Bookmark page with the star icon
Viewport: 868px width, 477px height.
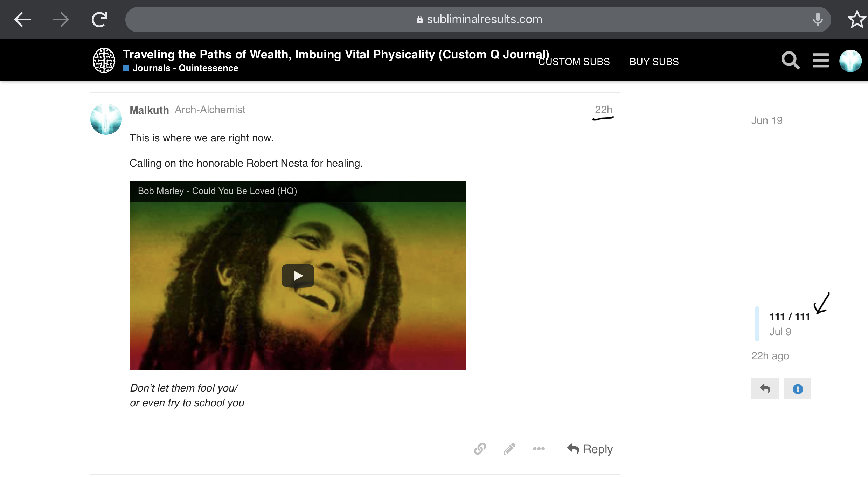tap(857, 19)
